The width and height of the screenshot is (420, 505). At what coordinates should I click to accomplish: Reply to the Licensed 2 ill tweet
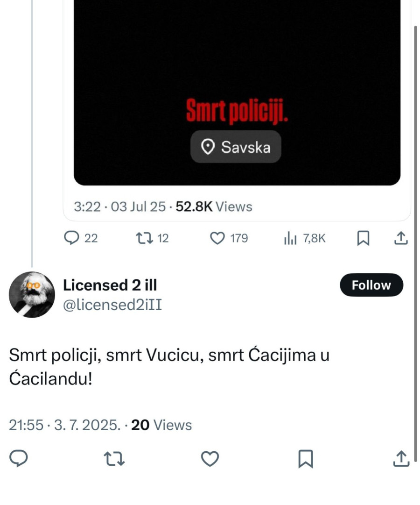click(x=18, y=459)
